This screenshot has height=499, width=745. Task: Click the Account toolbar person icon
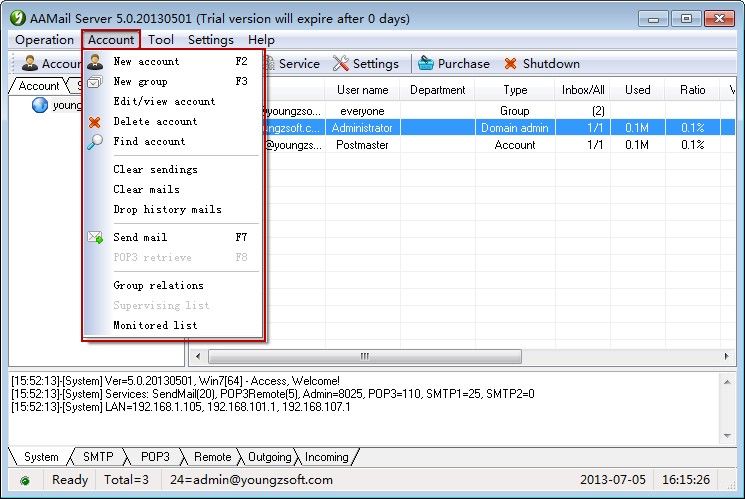[29, 64]
